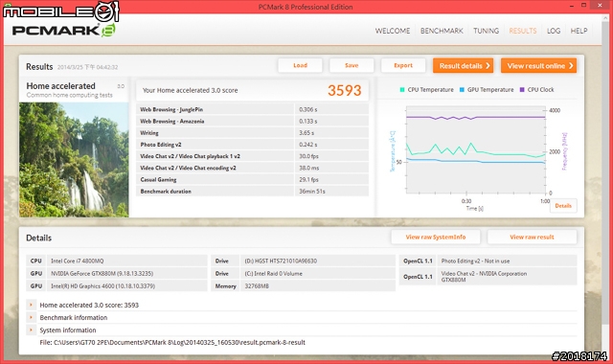The width and height of the screenshot is (613, 364).
Task: Select the Writing result row
Action: click(252, 133)
